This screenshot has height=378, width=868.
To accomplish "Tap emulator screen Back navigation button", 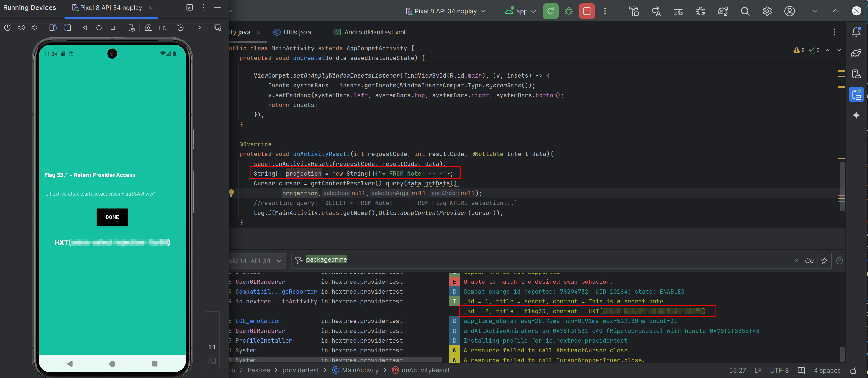I will 70,363.
